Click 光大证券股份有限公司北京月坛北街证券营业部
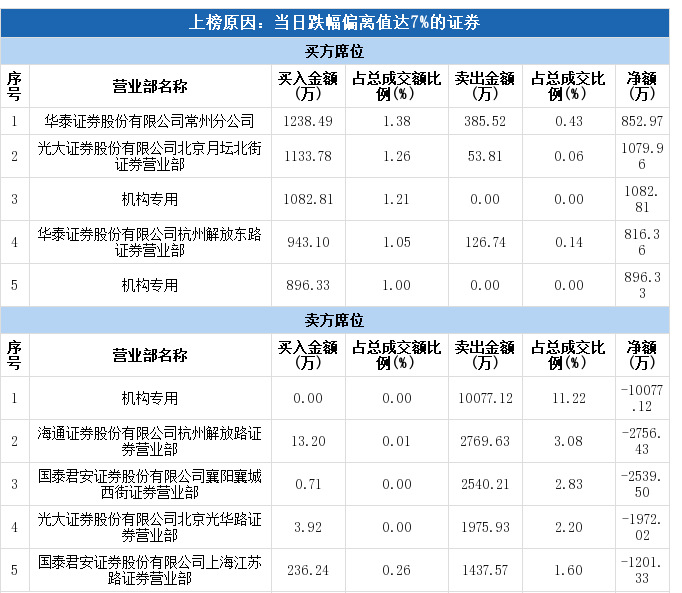682x593 pixels. click(150, 156)
